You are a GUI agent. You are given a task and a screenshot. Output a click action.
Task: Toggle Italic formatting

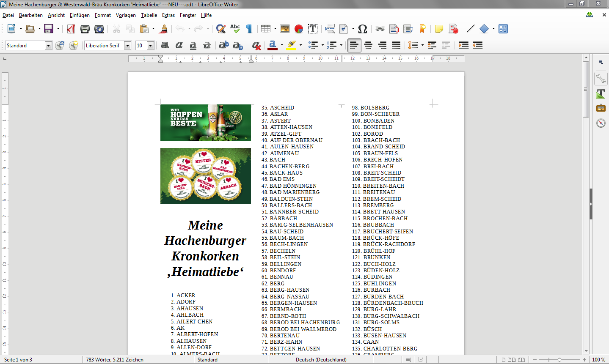click(179, 45)
